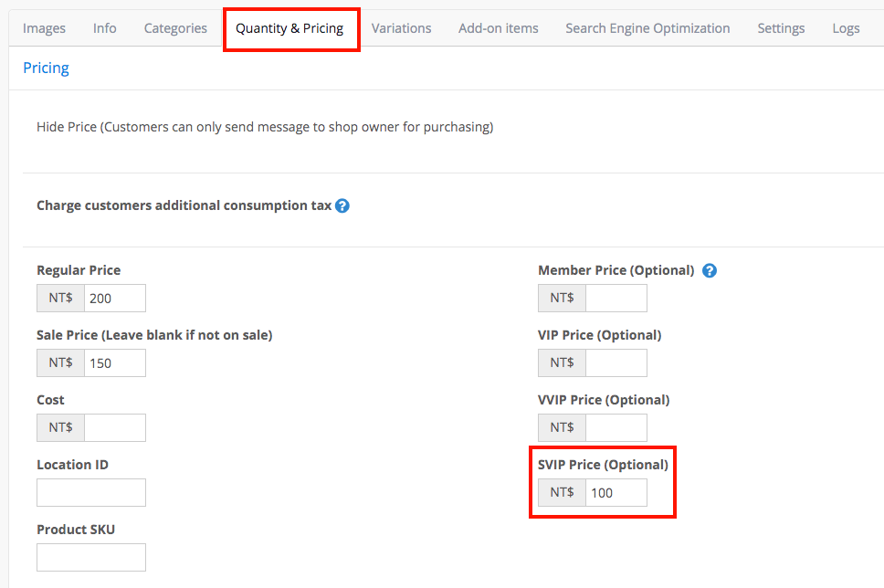Open Search Engine Optimization tab
Screen dimensions: 884x588
click(647, 28)
